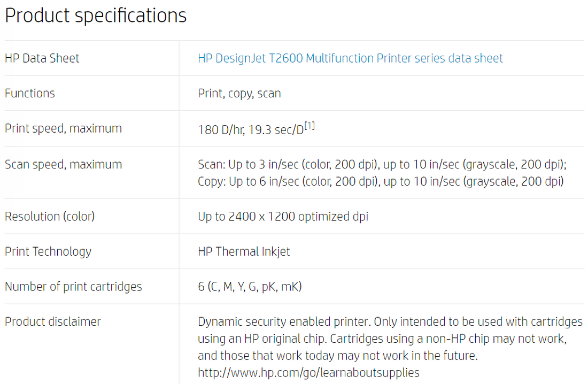Click the '6 (C, M, Y, G, pK, mK)' value

(x=250, y=287)
